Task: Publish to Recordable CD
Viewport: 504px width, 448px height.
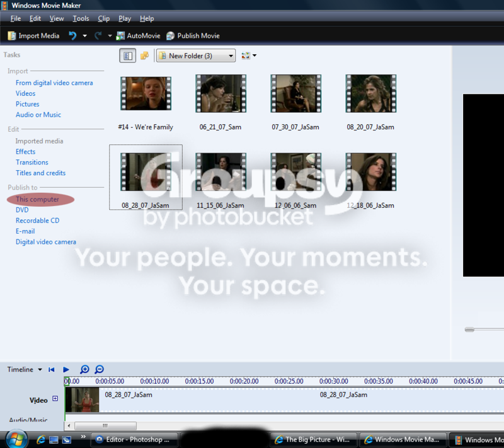Action: [x=37, y=221]
